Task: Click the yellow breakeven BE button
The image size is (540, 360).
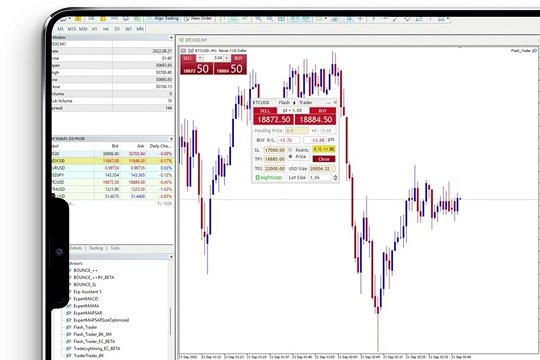Action: 324,149
